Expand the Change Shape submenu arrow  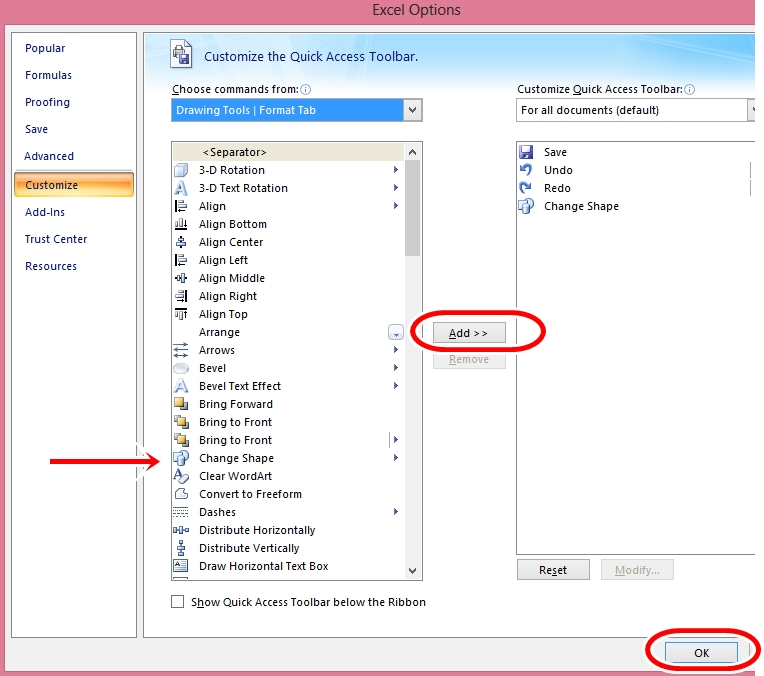396,458
